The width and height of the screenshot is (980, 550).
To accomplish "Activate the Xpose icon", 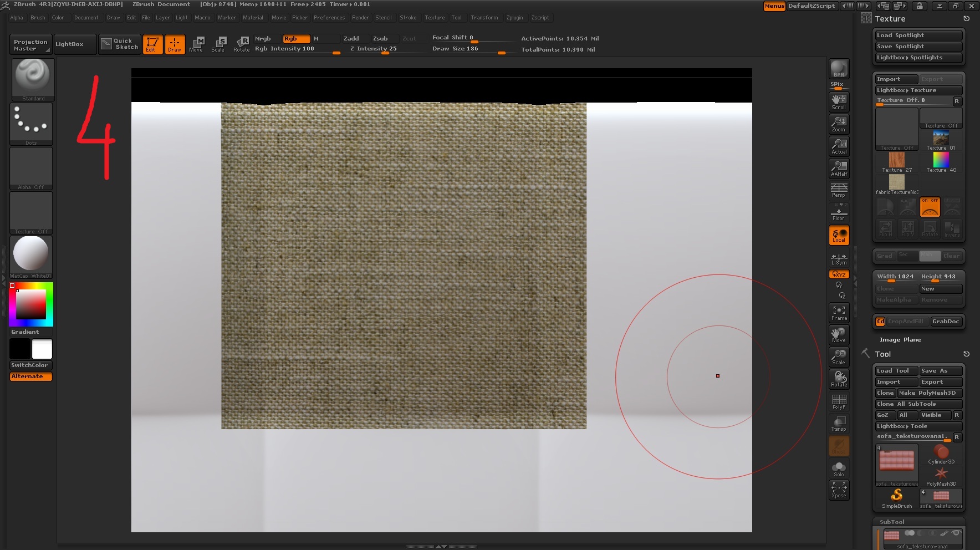I will (x=839, y=490).
